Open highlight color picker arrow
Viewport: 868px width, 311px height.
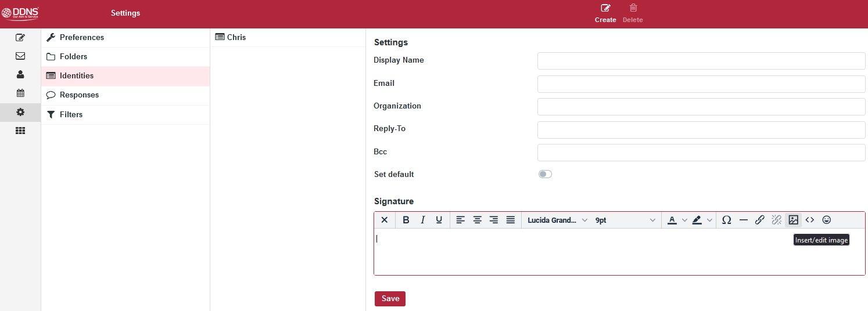pos(709,220)
